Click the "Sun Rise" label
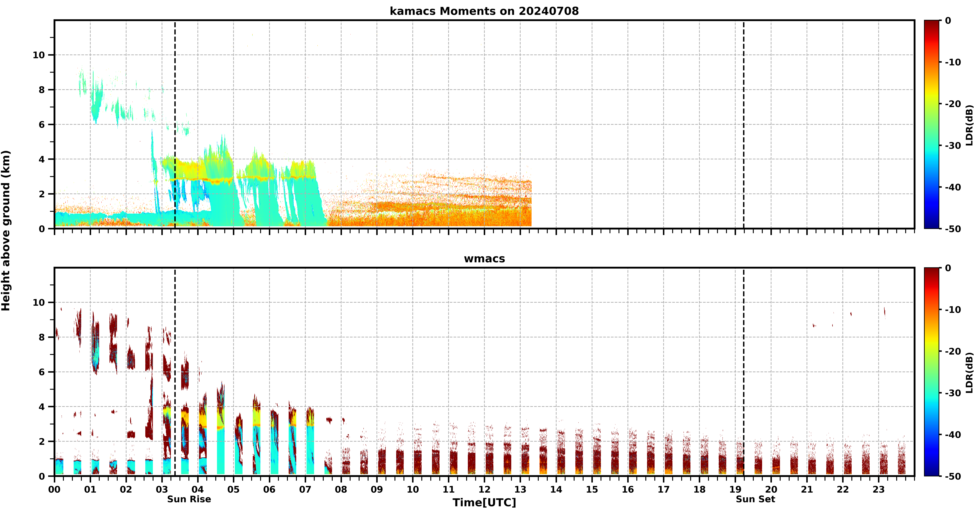 (189, 499)
